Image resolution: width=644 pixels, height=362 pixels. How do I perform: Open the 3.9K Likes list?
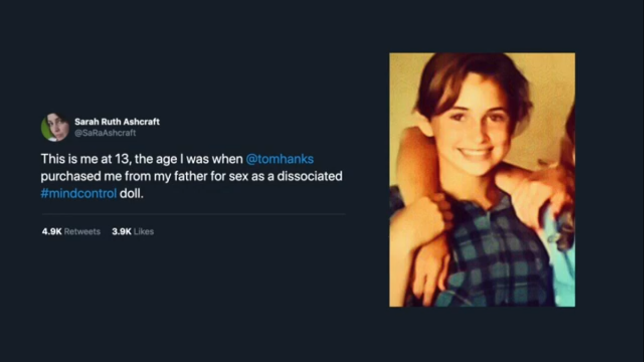click(x=133, y=231)
